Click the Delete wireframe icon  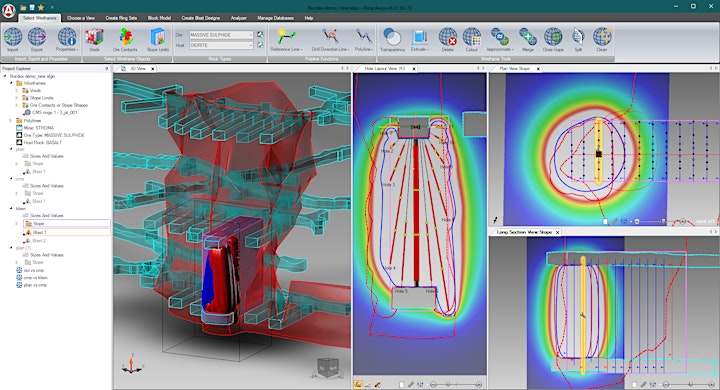point(447,39)
